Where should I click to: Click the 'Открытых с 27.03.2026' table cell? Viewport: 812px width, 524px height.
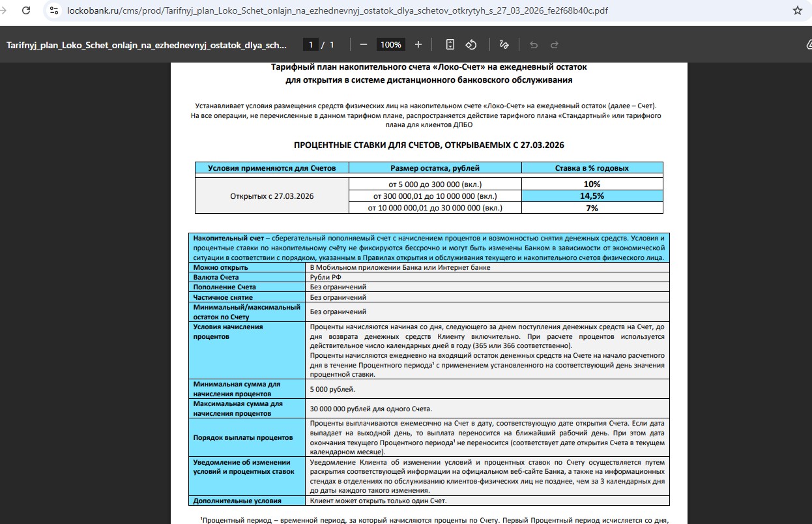click(x=272, y=196)
